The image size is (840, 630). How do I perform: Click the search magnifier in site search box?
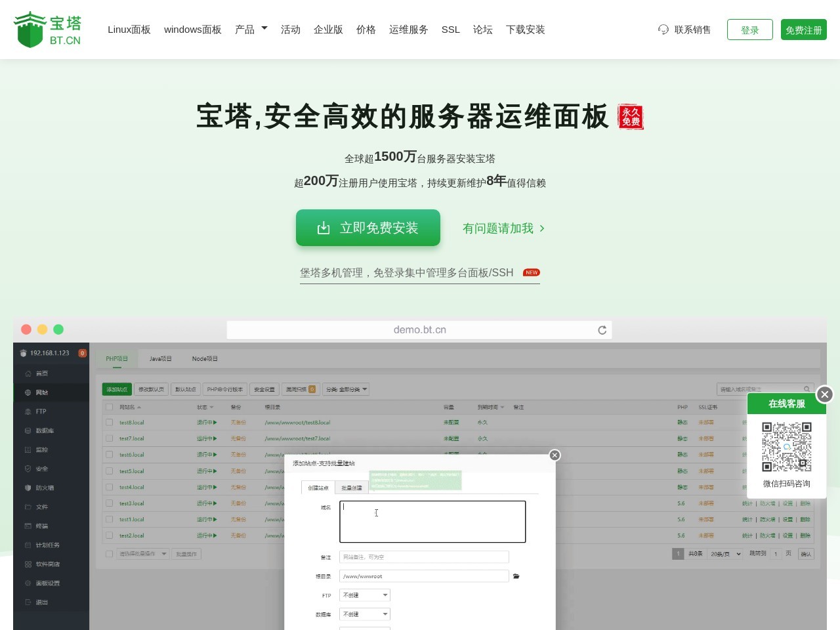(807, 389)
